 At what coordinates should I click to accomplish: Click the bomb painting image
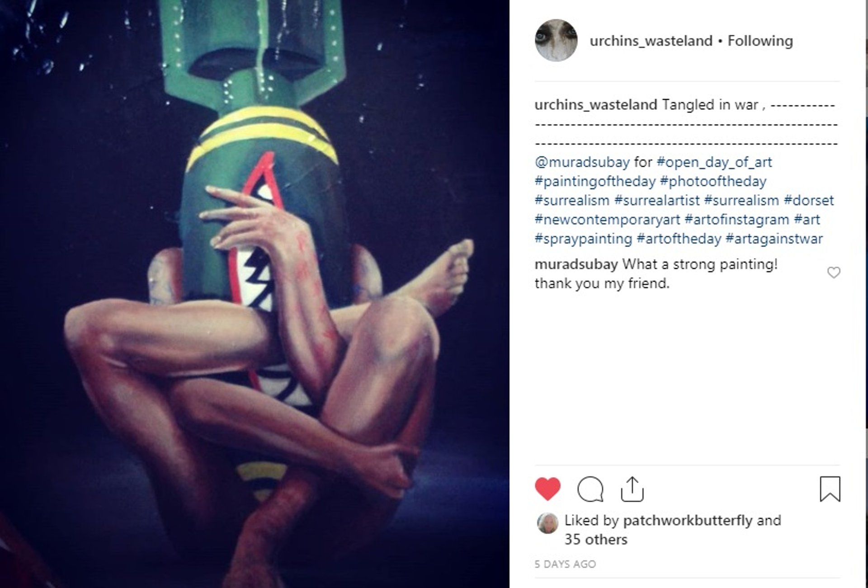pyautogui.click(x=255, y=294)
